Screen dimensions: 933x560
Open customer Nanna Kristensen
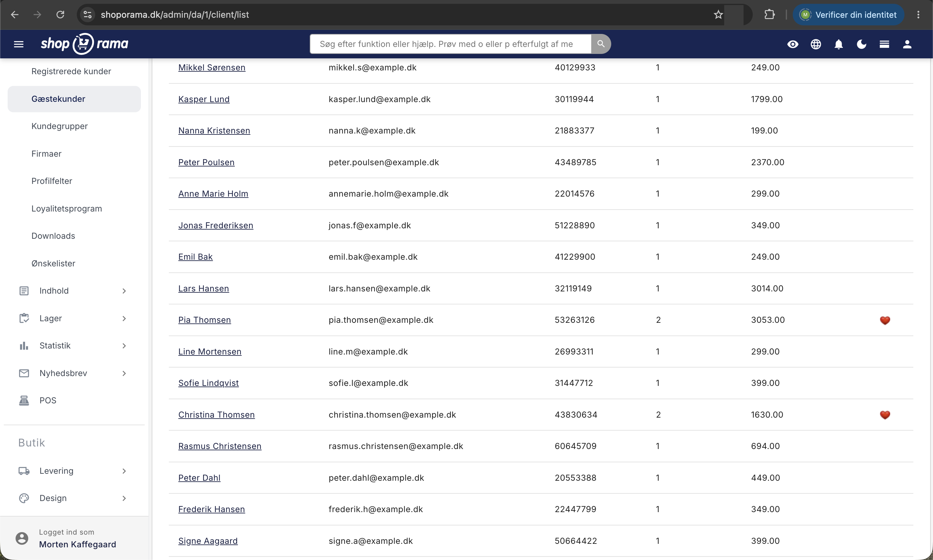point(214,131)
